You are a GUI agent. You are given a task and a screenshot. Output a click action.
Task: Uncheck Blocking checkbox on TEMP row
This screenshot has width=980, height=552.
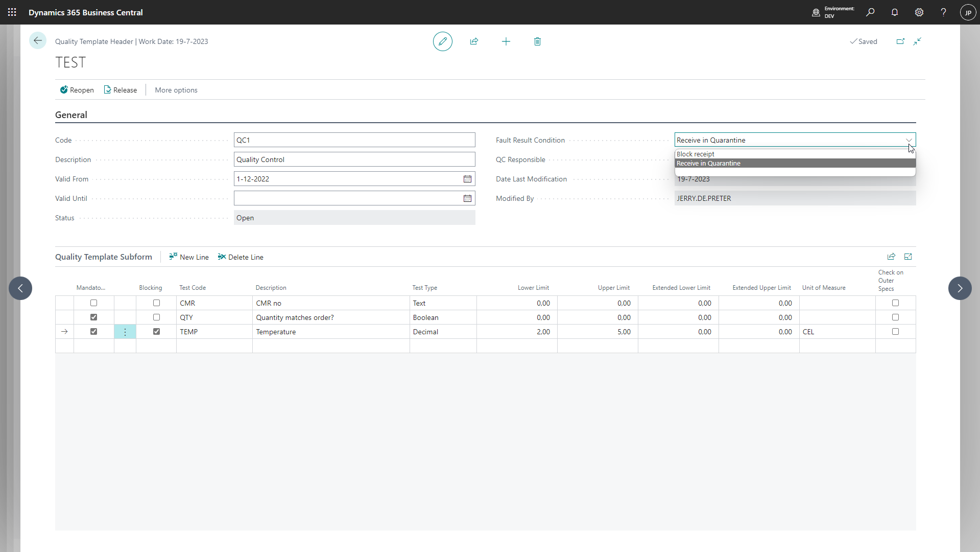tap(156, 332)
